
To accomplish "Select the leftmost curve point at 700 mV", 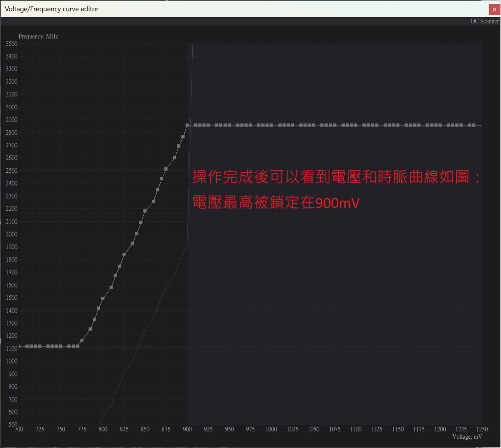I will click(x=19, y=346).
